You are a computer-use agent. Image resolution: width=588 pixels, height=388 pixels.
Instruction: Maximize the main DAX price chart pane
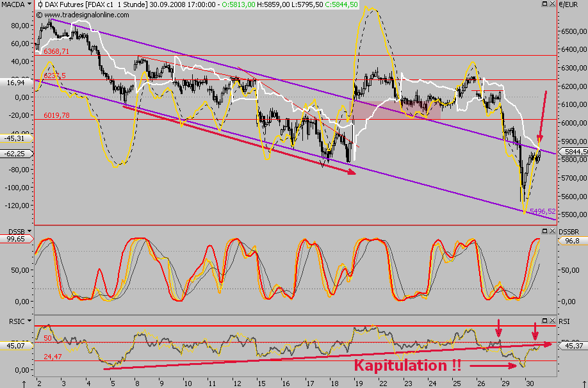tap(545, 4)
